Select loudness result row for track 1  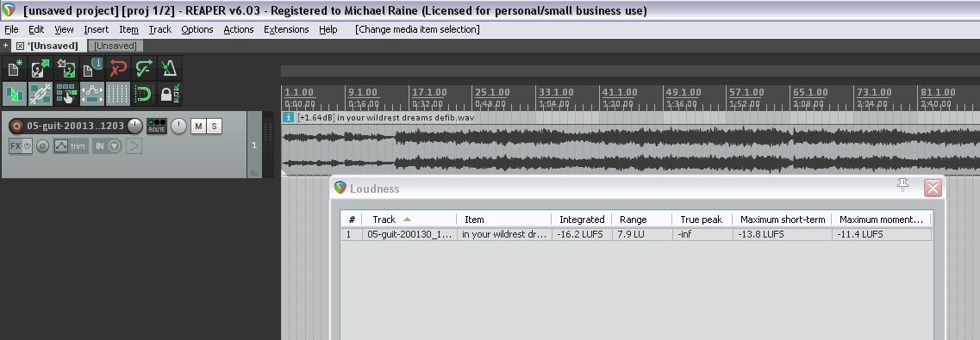(635, 234)
